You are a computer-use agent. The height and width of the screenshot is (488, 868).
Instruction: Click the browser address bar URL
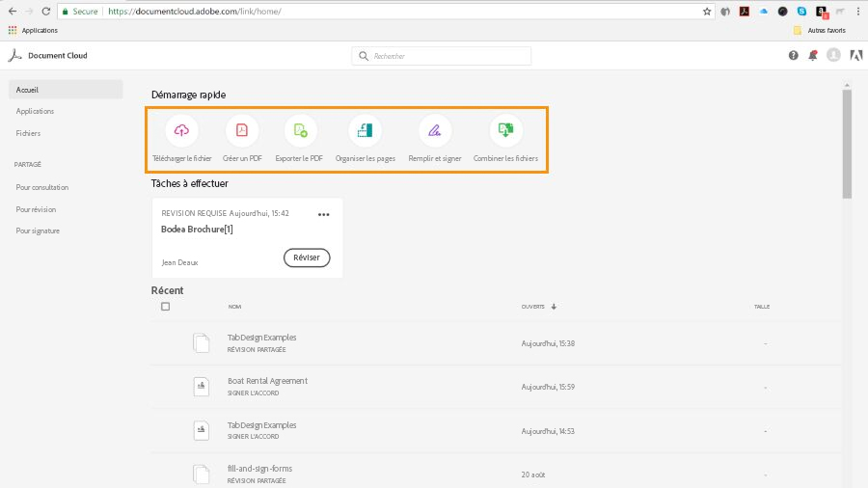195,11
